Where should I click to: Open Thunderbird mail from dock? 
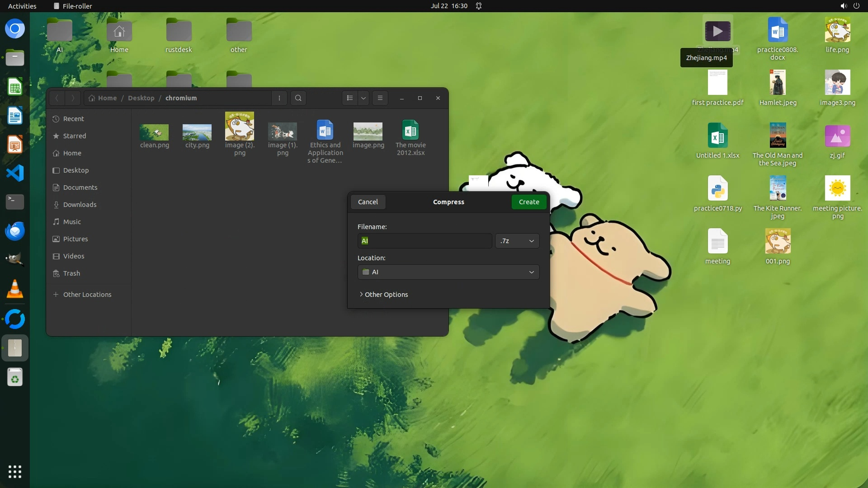coord(14,231)
